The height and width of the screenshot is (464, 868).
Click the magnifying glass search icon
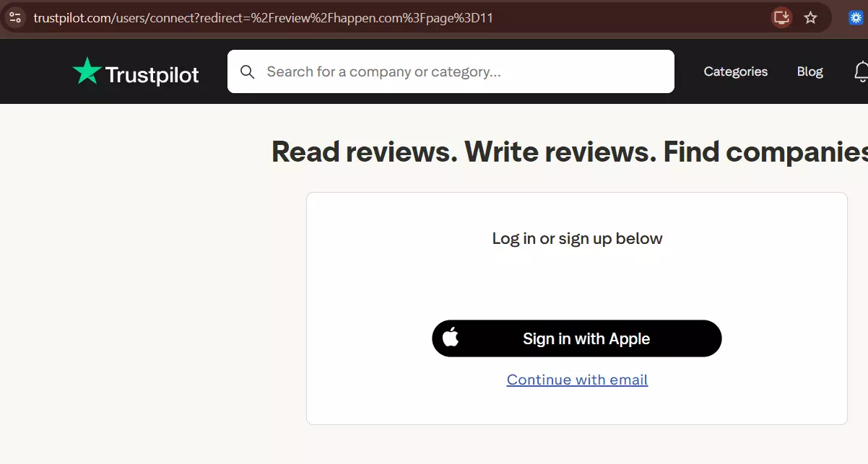pos(248,71)
